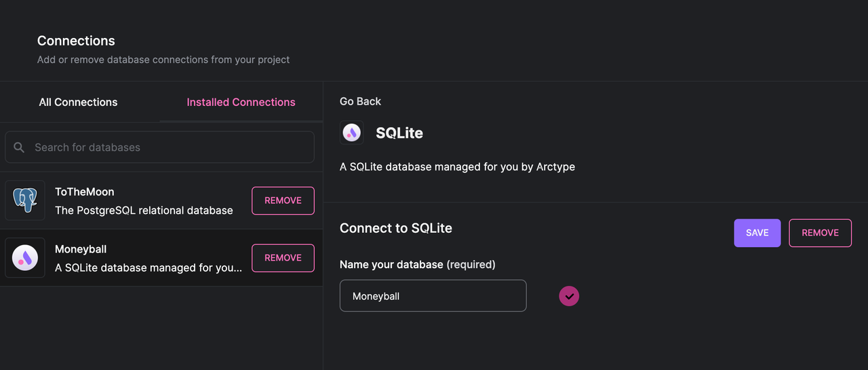Go Back to the connections overview

tap(360, 101)
